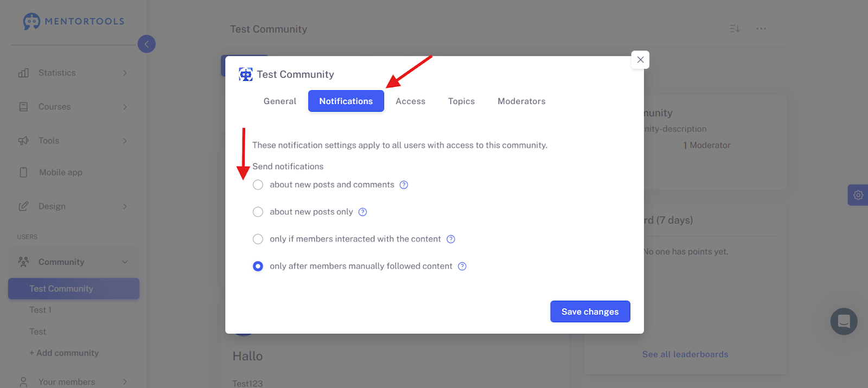Click the collapse sidebar arrow button

pos(146,44)
